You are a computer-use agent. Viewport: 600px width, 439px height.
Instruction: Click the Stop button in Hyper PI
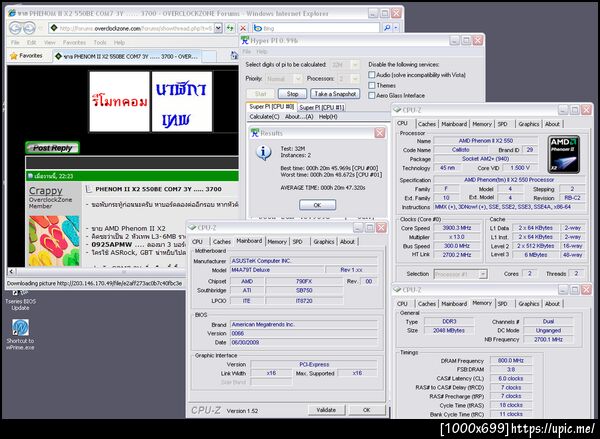tap(292, 94)
